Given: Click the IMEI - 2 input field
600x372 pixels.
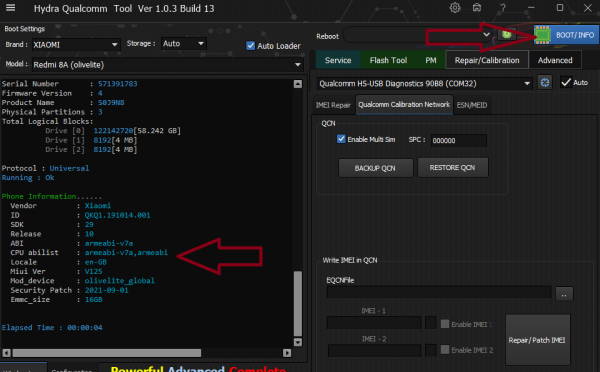Looking at the screenshot, I should [x=374, y=350].
